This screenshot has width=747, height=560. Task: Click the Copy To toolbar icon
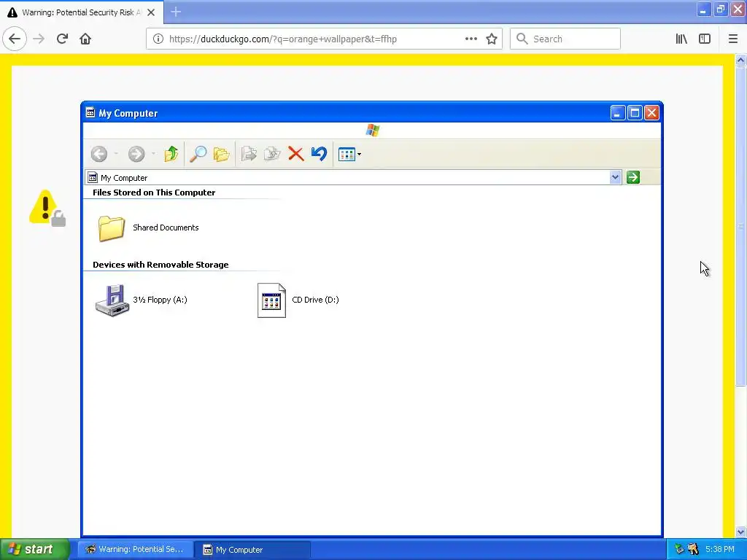(x=272, y=154)
